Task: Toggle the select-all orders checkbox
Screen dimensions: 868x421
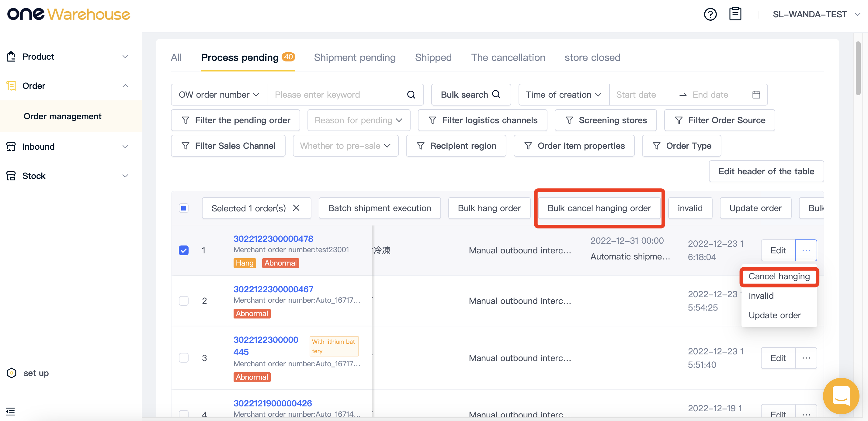Action: coord(184,208)
